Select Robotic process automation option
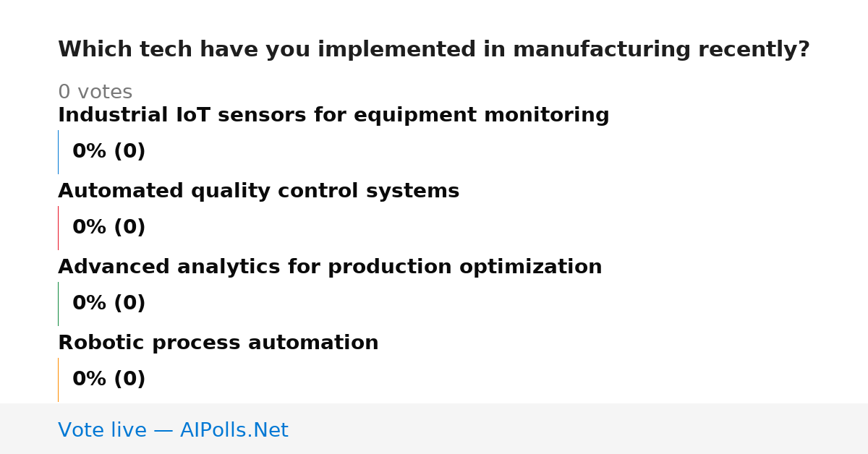 click(x=218, y=343)
